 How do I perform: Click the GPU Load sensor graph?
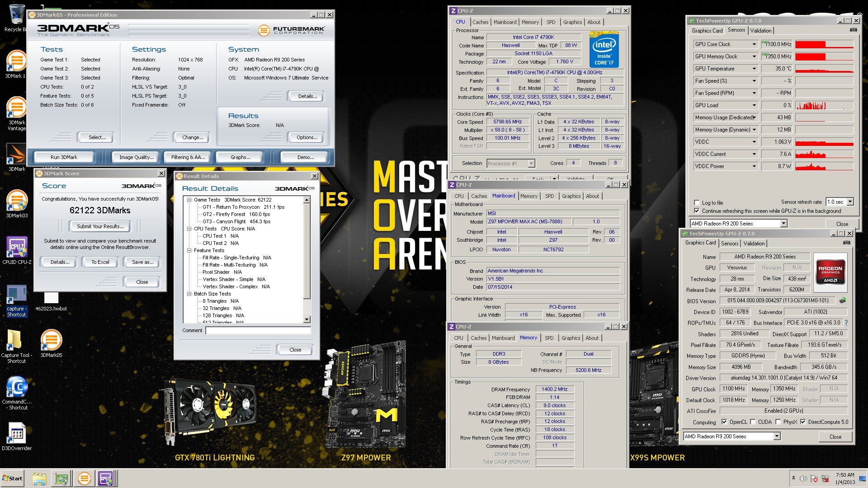(x=824, y=105)
